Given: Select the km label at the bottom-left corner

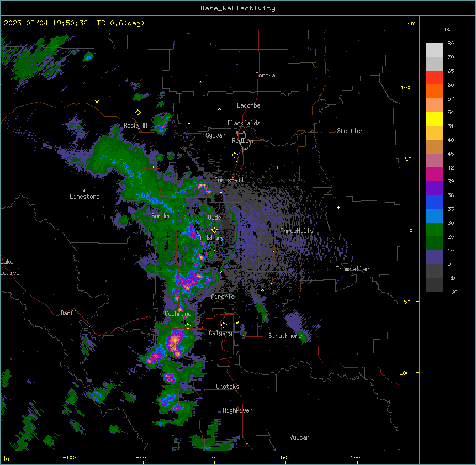Looking at the screenshot, I should [x=8, y=459].
